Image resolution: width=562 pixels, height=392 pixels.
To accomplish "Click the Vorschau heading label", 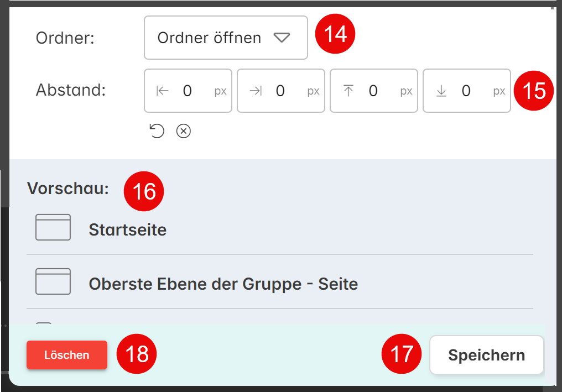I will [67, 188].
